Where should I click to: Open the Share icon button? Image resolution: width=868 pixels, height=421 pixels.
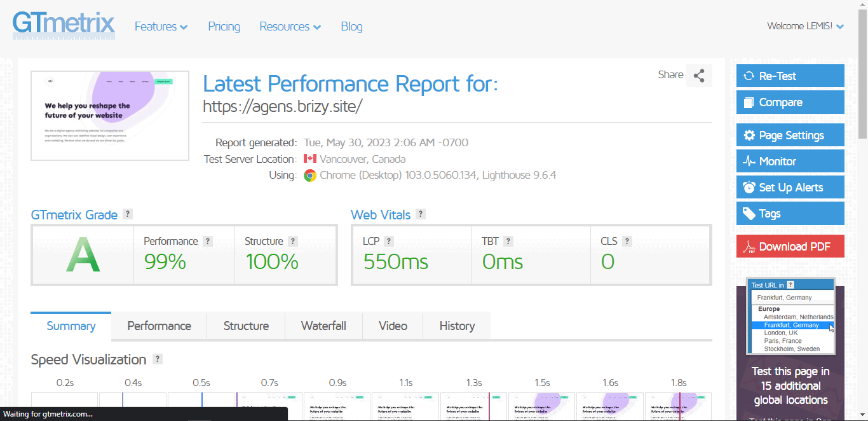699,76
